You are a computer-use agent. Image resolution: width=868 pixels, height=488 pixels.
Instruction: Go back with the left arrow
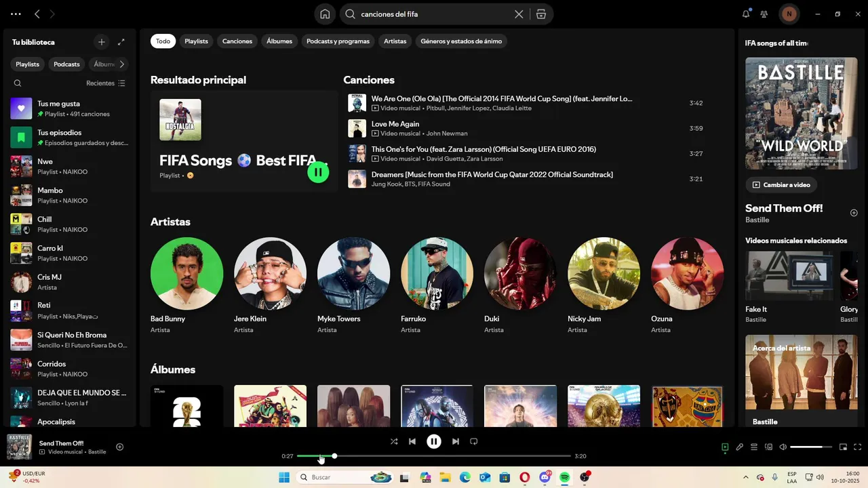click(x=37, y=14)
